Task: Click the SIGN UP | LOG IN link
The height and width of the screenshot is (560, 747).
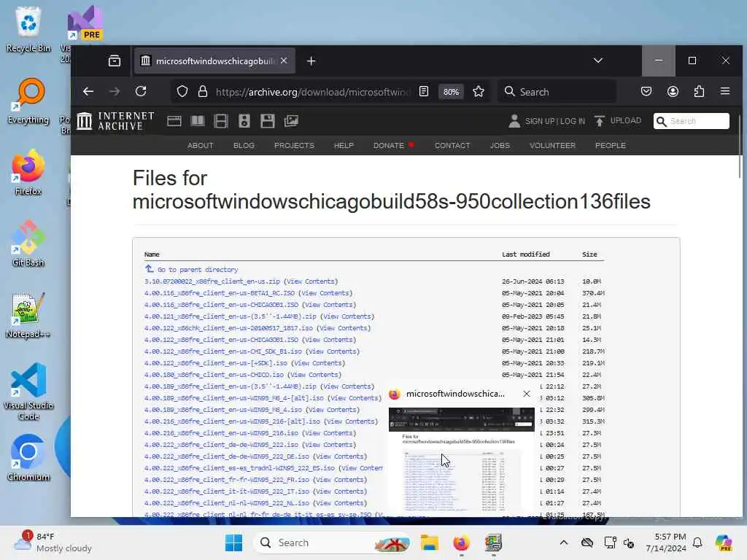Action: pyautogui.click(x=554, y=121)
